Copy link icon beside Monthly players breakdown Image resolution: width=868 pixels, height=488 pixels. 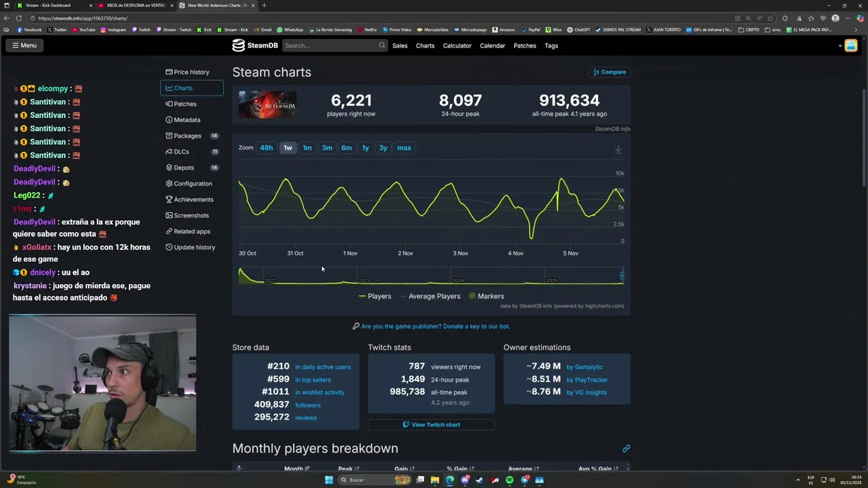click(626, 449)
